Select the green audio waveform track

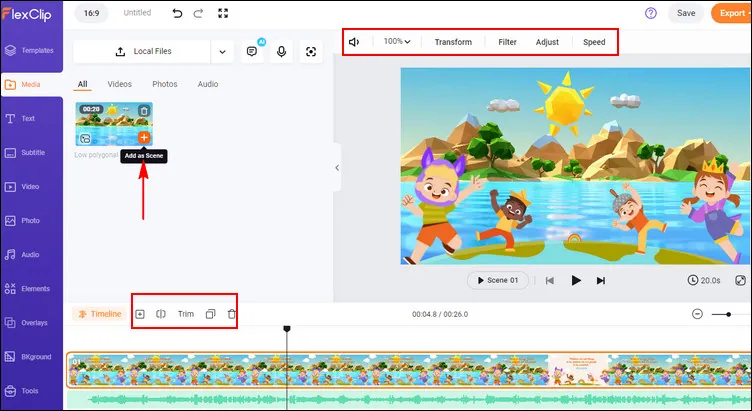tap(409, 399)
